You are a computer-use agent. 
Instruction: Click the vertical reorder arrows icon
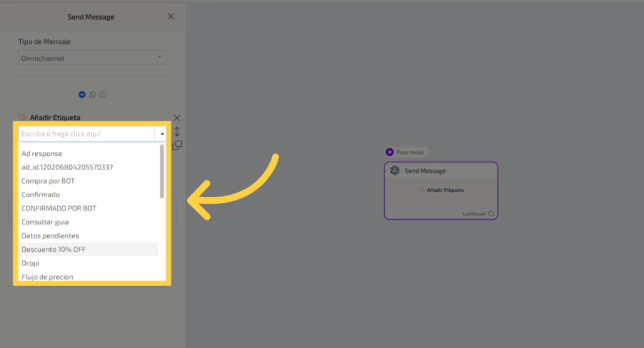(177, 132)
